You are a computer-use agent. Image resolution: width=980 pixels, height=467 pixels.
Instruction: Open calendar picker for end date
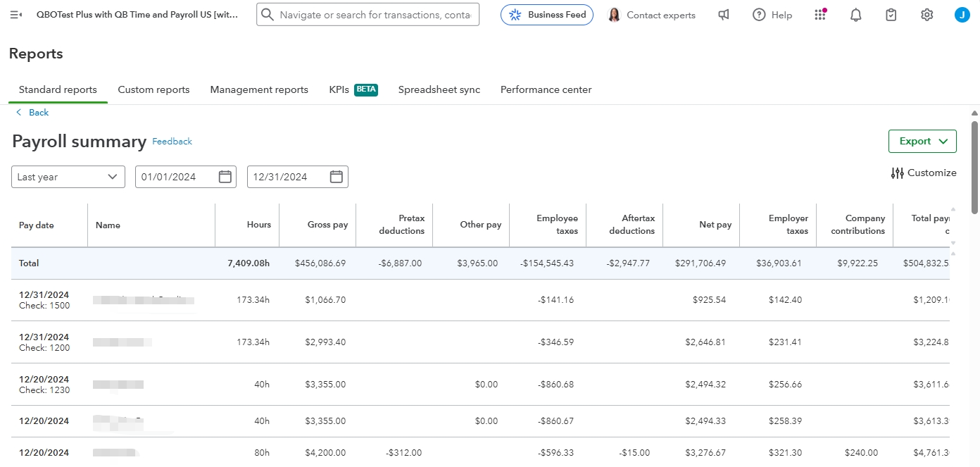click(337, 177)
